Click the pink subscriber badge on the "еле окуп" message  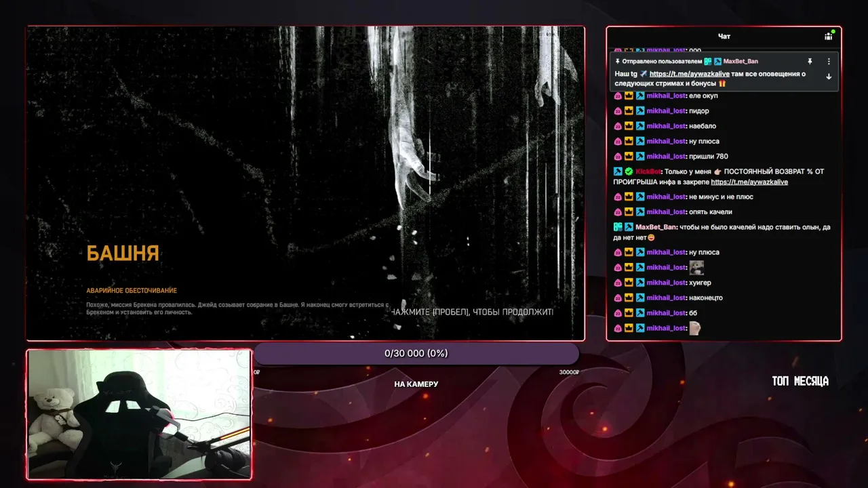(x=618, y=96)
